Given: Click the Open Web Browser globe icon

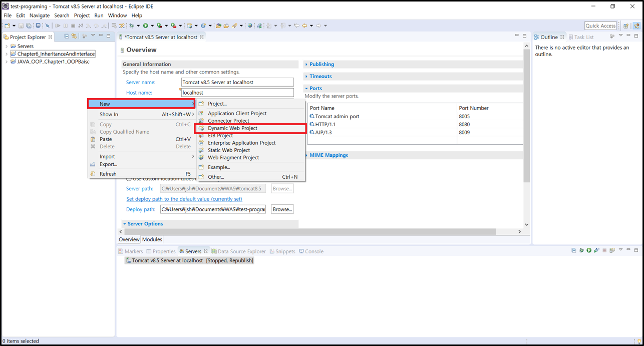Looking at the screenshot, I should 250,26.
